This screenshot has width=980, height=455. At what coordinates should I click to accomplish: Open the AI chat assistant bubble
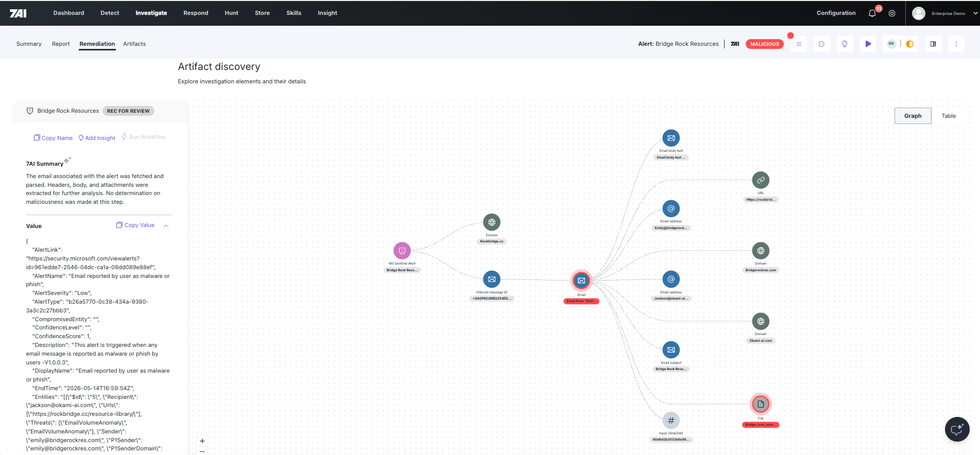(957, 429)
